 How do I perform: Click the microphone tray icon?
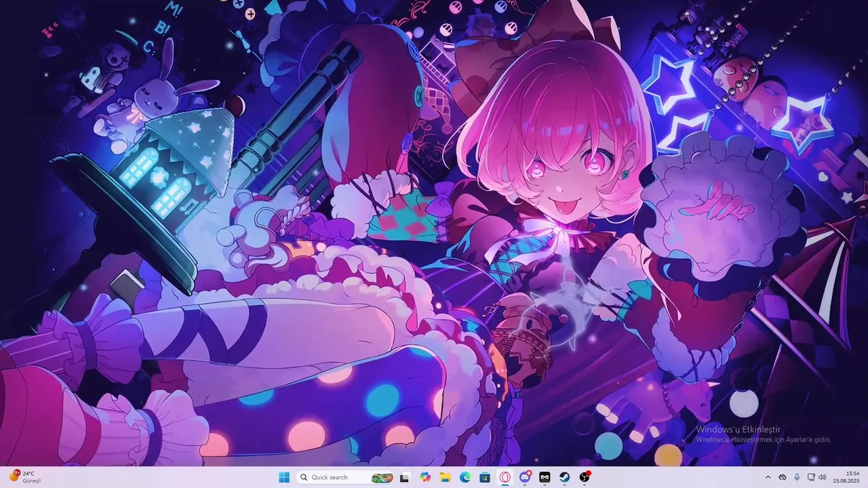[x=797, y=477]
